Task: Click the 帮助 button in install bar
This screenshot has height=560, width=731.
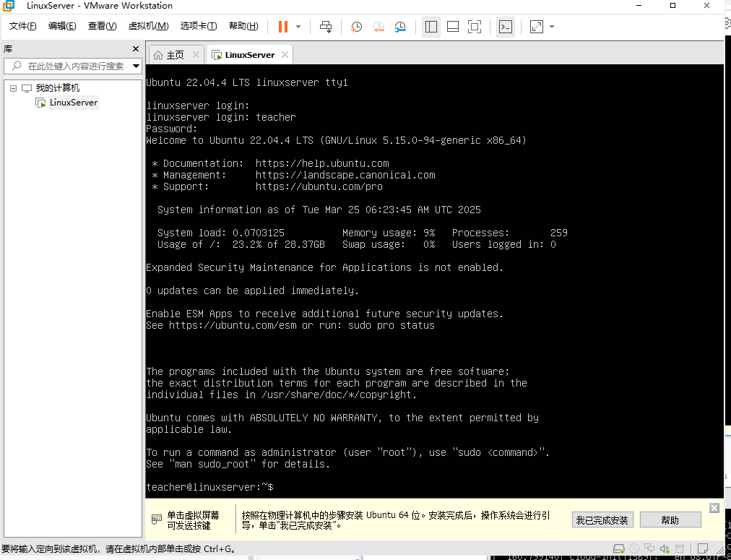Action: pyautogui.click(x=670, y=520)
